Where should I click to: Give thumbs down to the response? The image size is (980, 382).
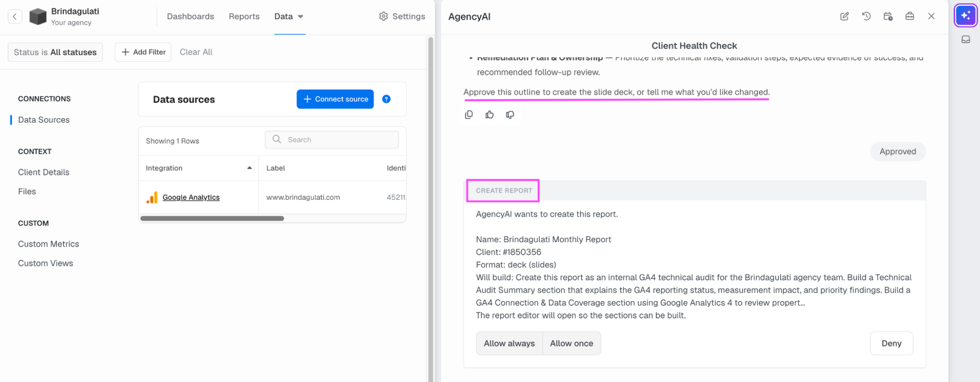point(510,115)
